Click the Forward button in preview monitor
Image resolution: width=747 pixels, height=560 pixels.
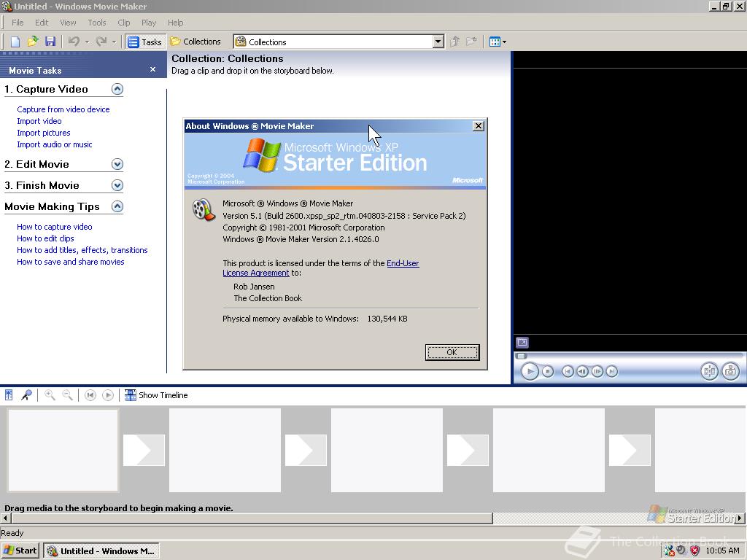612,371
